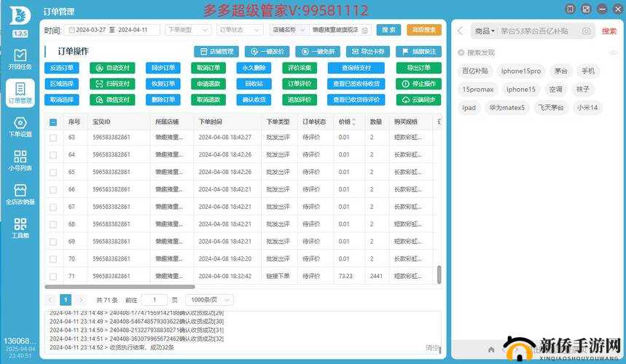Viewport: 626px width, 364px height.
Task: Select the 小米14 search suggestion tag
Action: tap(587, 108)
